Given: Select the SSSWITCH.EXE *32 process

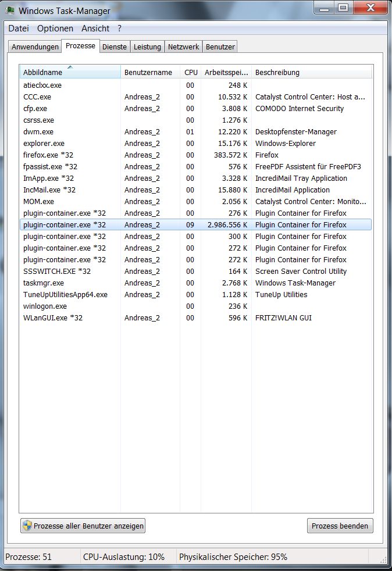Looking at the screenshot, I should [x=196, y=272].
